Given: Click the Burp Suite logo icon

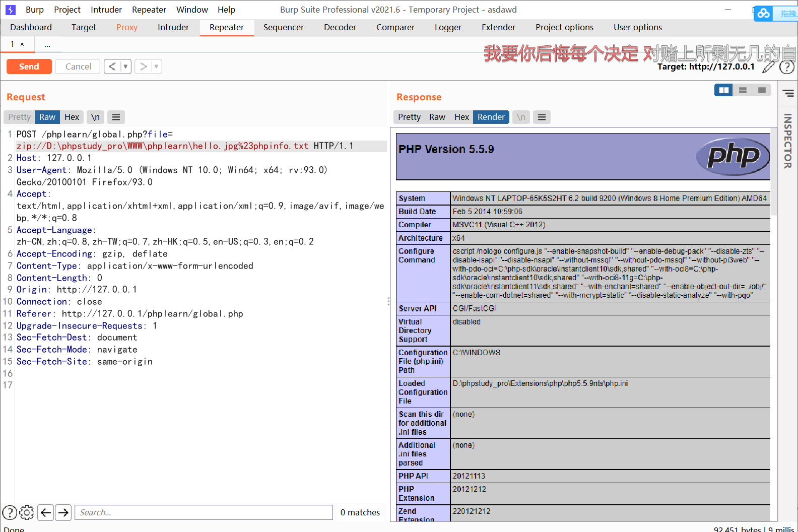Looking at the screenshot, I should (10, 10).
